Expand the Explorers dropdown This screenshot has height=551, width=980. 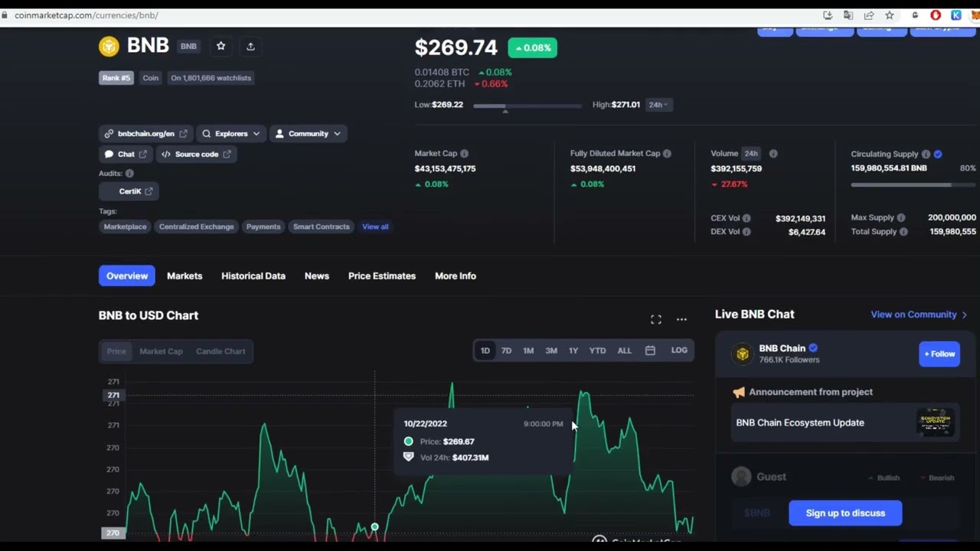click(231, 134)
